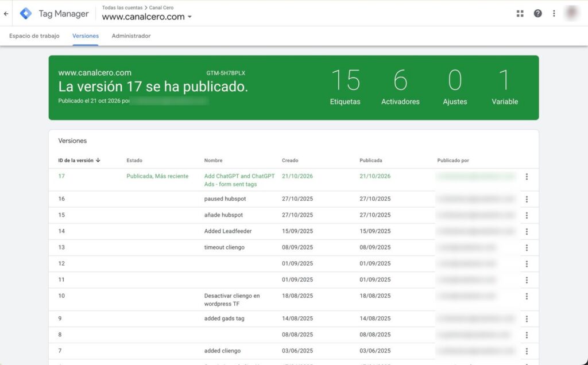Viewport: 588px width, 365px height.
Task: Click the Tag Manager diamond logo
Action: click(x=26, y=14)
